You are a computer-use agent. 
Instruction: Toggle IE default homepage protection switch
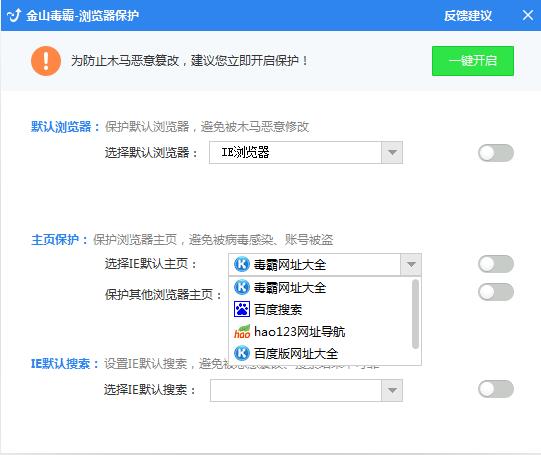[x=496, y=264]
